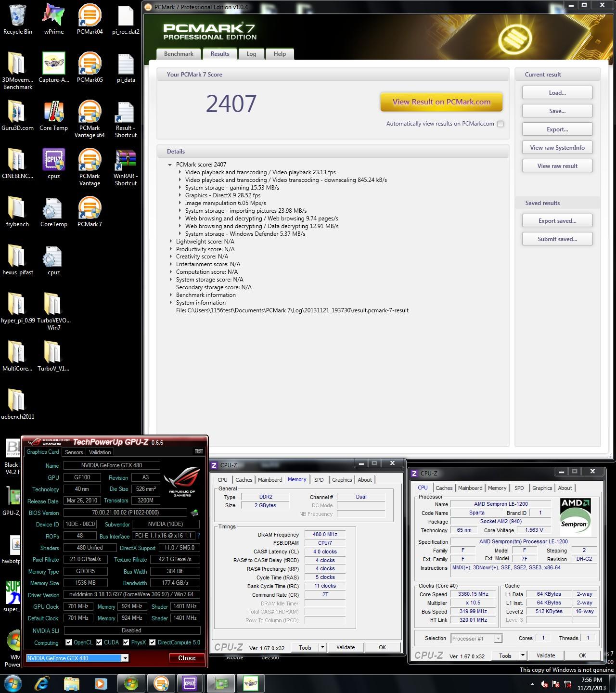Click the Submit saved... button
Image resolution: width=616 pixels, height=693 pixels.
(557, 239)
